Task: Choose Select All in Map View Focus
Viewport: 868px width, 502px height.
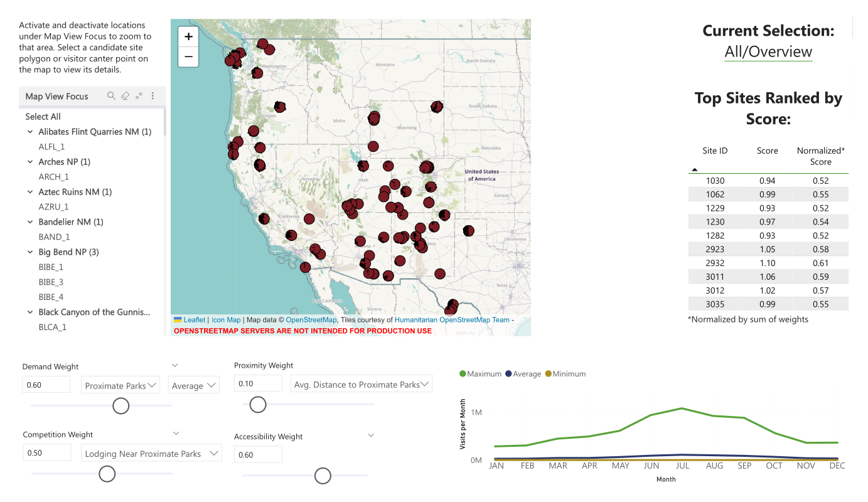Action: tap(43, 117)
